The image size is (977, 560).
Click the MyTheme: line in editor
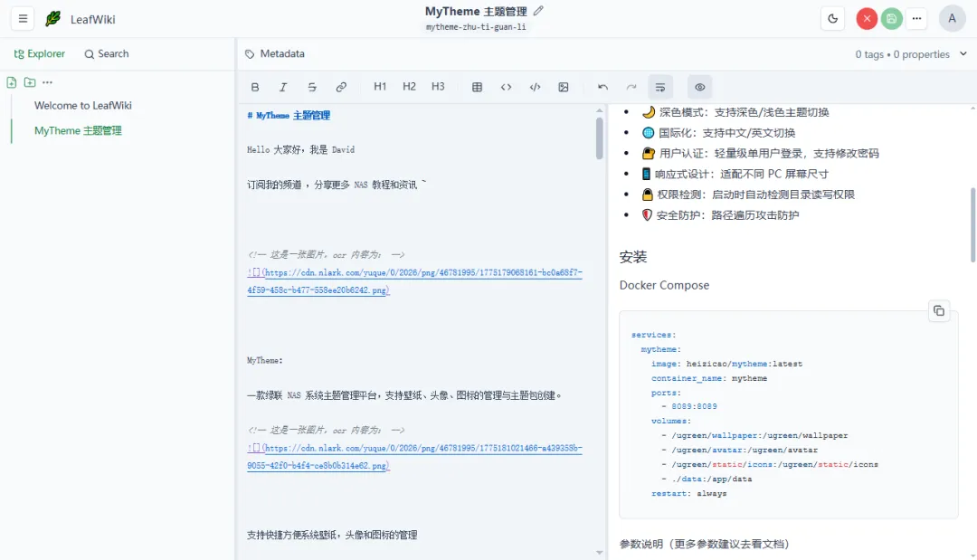click(265, 360)
